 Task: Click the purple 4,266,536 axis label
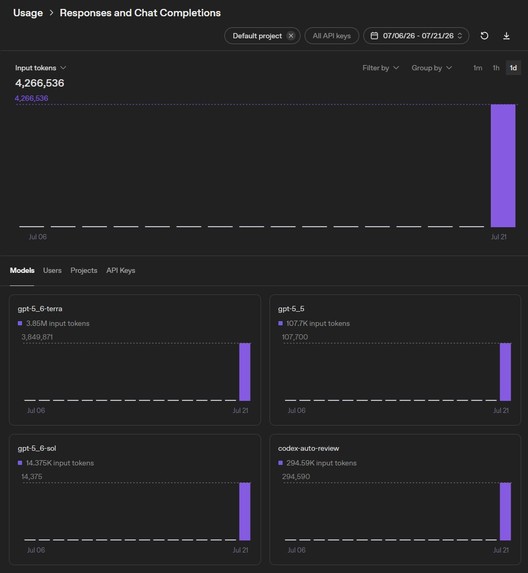[31, 98]
